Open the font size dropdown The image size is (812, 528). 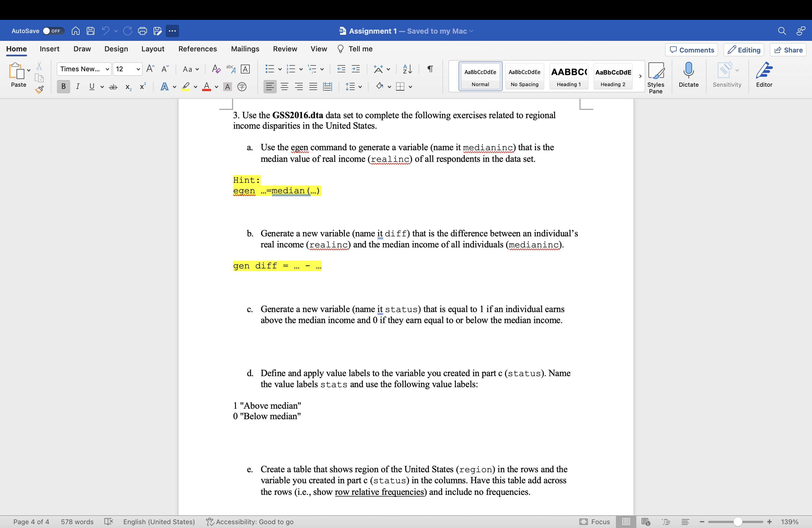coord(138,69)
